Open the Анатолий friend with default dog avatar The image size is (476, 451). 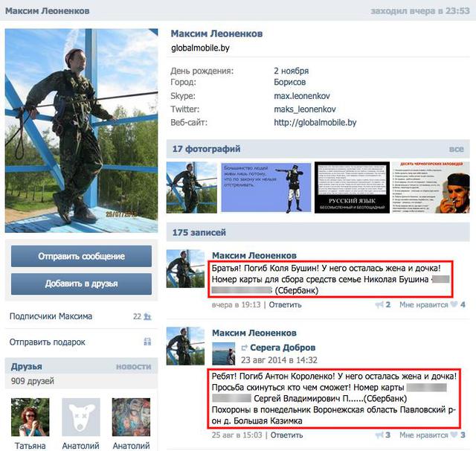pos(81,417)
